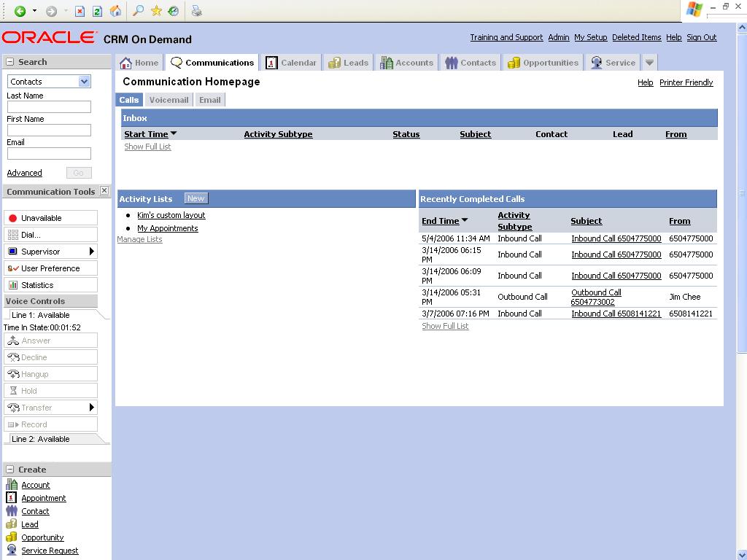
Task: Click the Hold call button
Action: [x=50, y=391]
